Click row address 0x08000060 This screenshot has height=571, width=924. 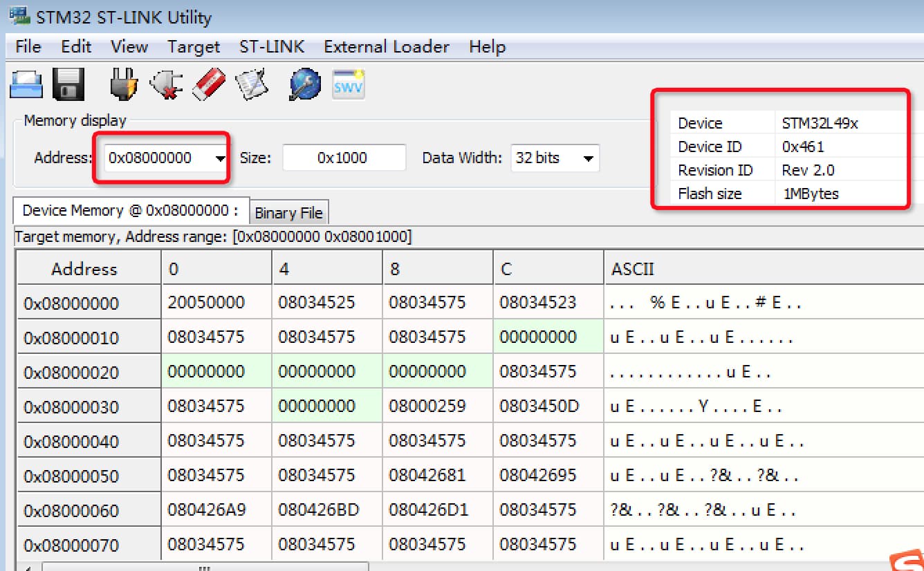click(89, 510)
